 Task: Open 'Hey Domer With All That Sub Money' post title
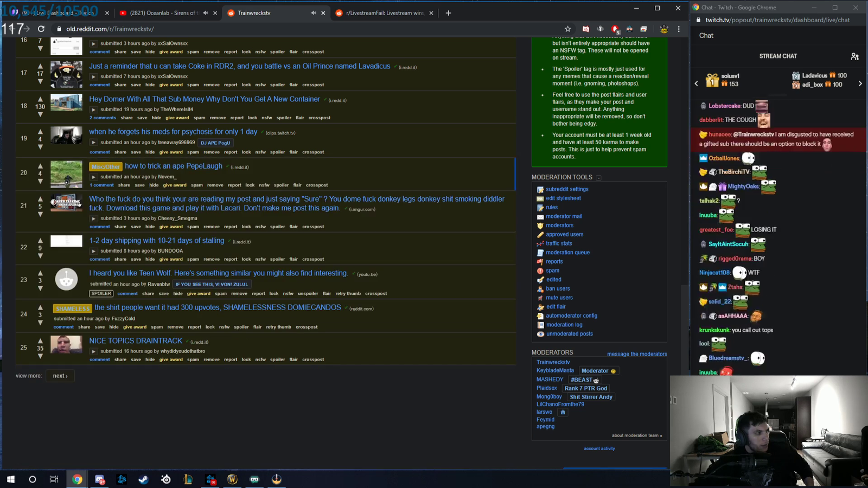coord(205,99)
